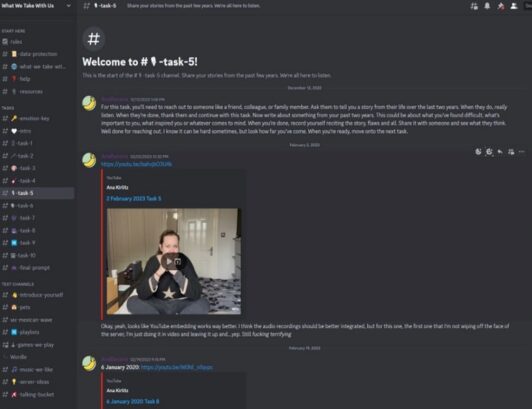Open the 2 February 2023 Task 5 link
This screenshot has height=409, width=532.
(x=134, y=199)
